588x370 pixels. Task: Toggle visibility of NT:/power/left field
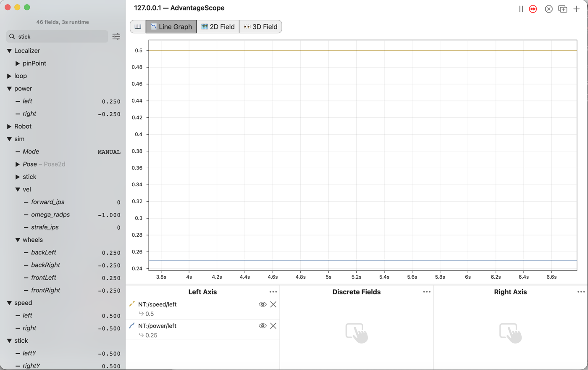pyautogui.click(x=262, y=326)
